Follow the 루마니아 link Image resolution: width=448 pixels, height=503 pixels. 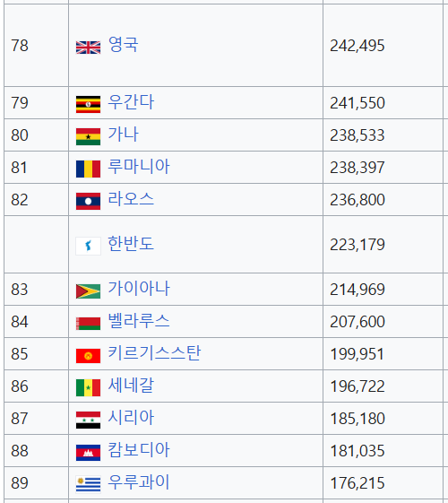pos(139,167)
